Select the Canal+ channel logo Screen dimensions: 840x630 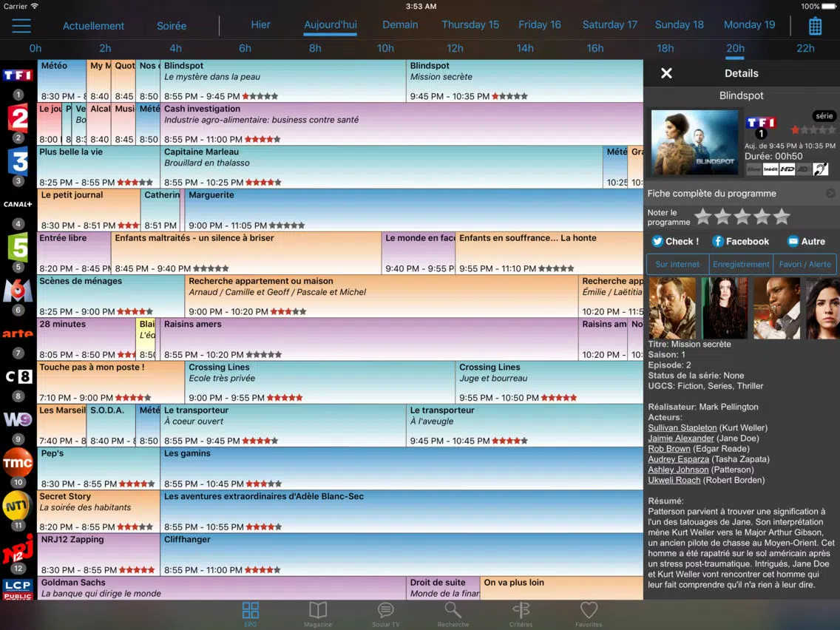pos(18,204)
